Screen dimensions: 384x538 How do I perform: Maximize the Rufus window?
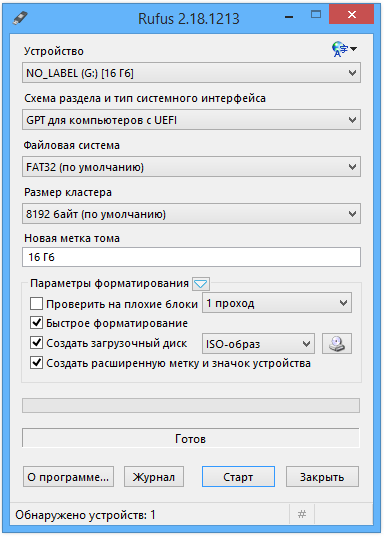(x=316, y=14)
